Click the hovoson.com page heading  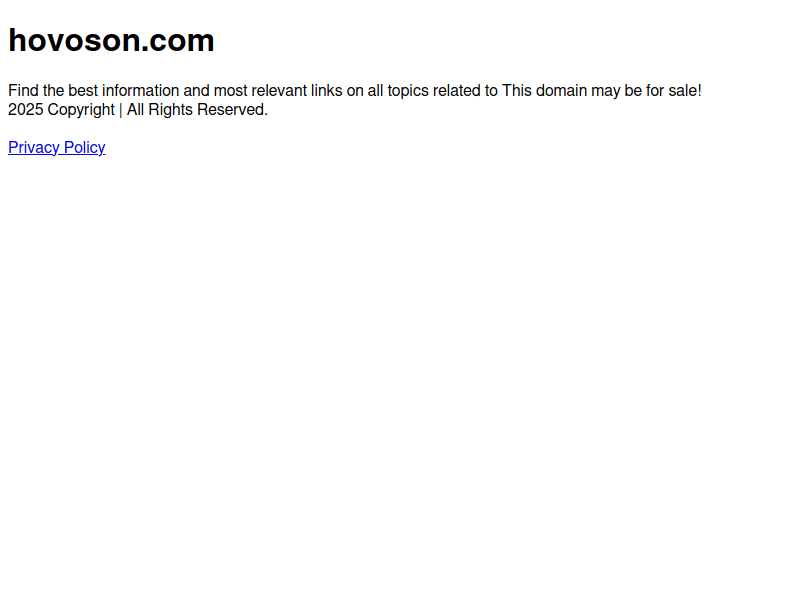(x=111, y=40)
